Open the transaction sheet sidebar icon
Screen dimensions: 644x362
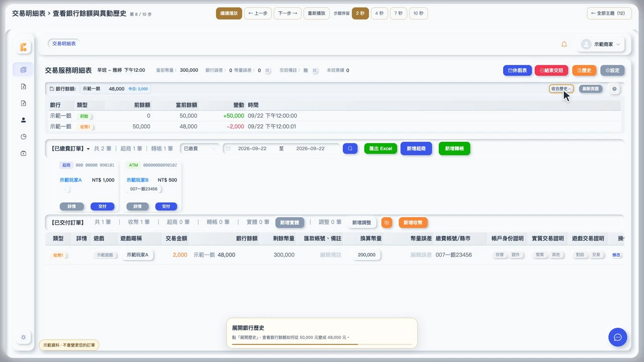(x=23, y=70)
